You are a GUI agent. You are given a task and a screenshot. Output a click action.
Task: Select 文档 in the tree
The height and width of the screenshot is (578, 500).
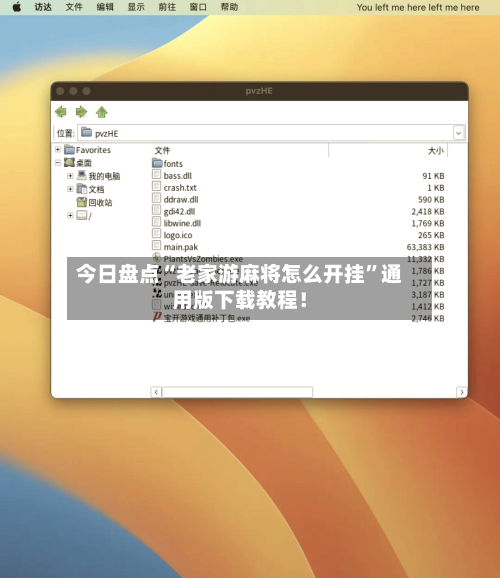pos(91,189)
